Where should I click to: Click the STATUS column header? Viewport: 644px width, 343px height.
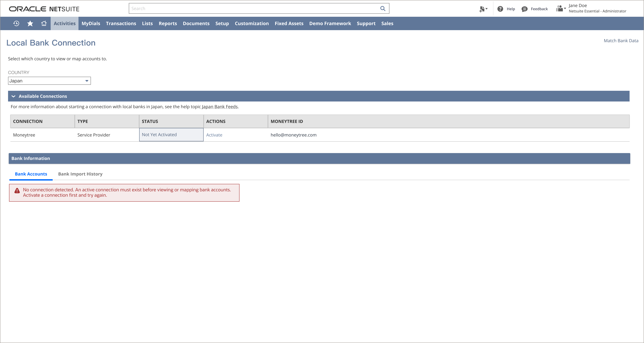(x=171, y=121)
